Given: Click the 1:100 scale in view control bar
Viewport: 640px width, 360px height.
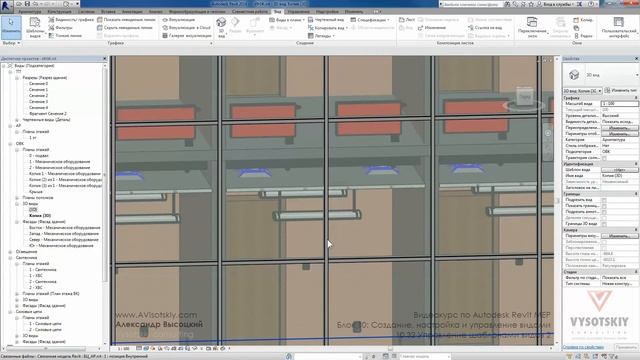Looking at the screenshot, I should 123,349.
